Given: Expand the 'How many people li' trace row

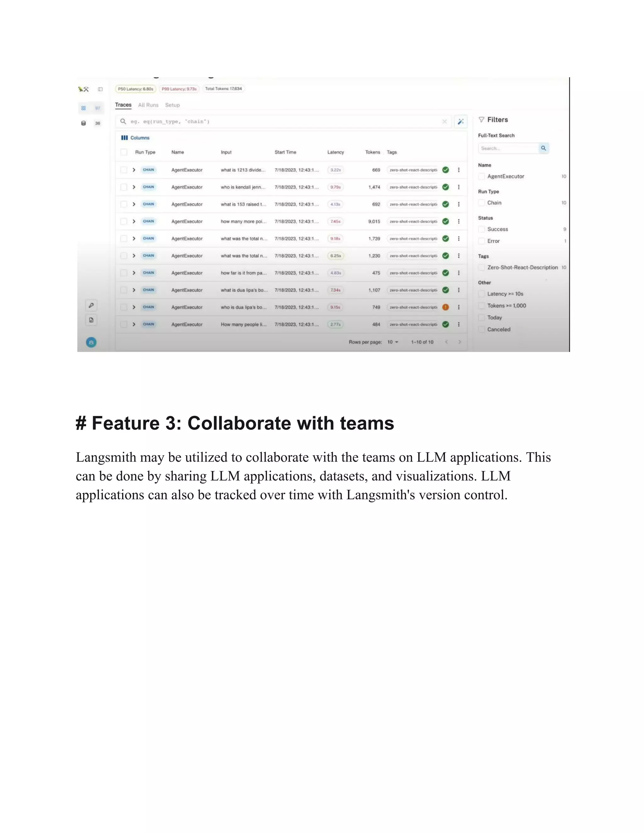Looking at the screenshot, I should coord(134,325).
